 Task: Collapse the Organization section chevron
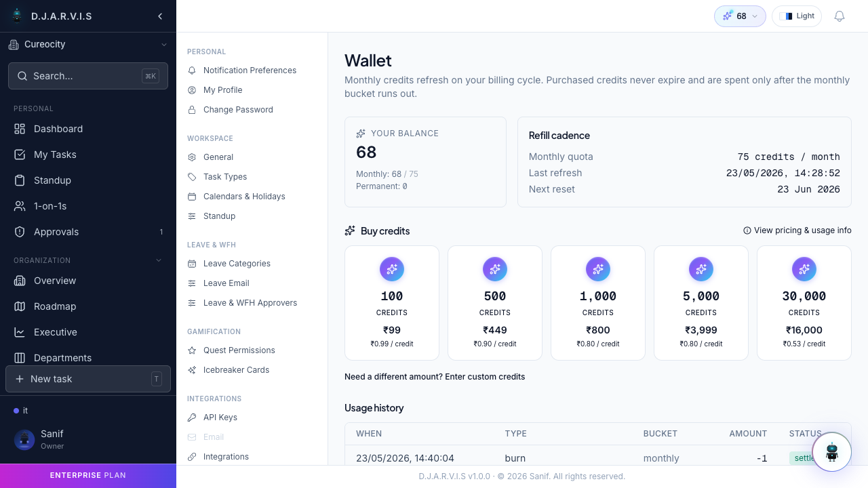tap(159, 260)
